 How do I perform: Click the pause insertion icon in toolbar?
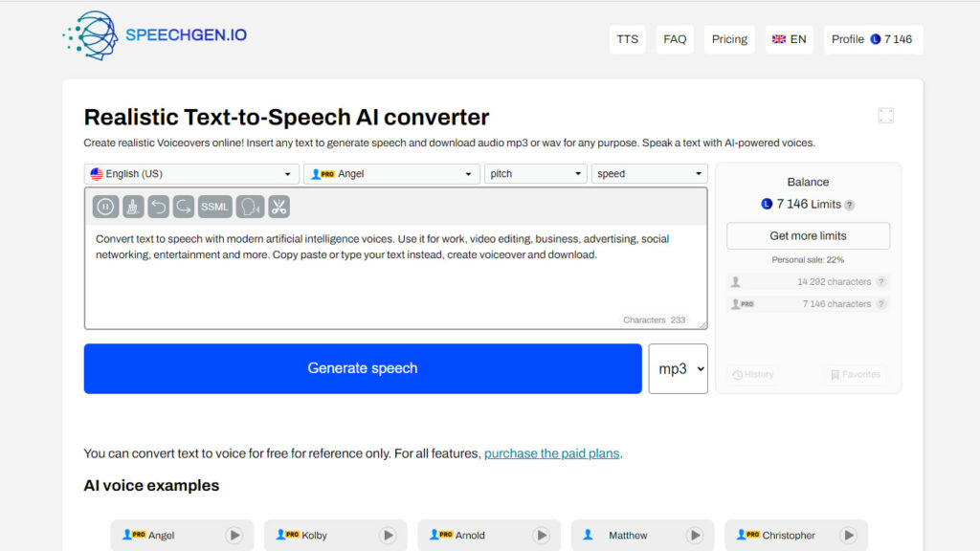pos(105,207)
